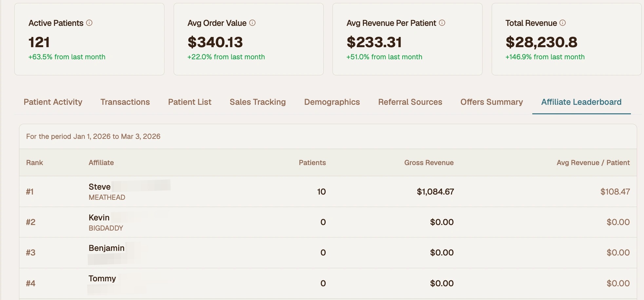The image size is (644, 300).
Task: Sort the table by Gross Revenue column
Action: pyautogui.click(x=428, y=162)
